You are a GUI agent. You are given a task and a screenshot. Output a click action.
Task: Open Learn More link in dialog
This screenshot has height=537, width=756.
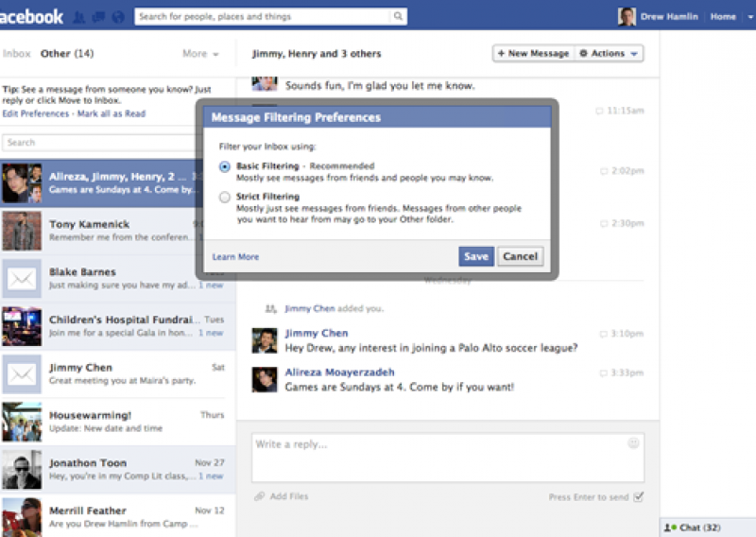(235, 256)
